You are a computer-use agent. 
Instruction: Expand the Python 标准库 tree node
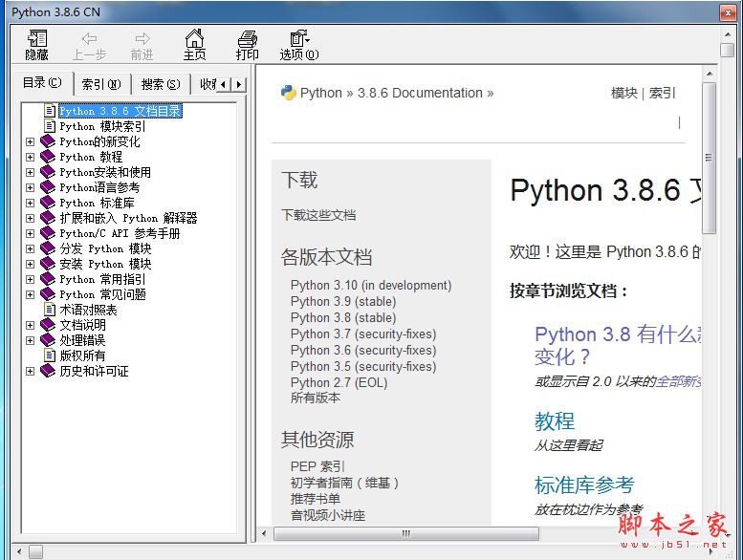31,203
